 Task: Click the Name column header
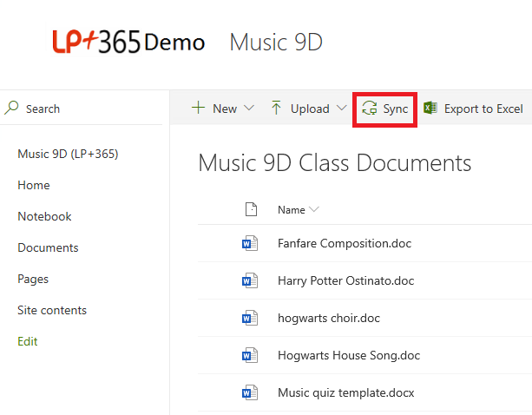tap(292, 210)
